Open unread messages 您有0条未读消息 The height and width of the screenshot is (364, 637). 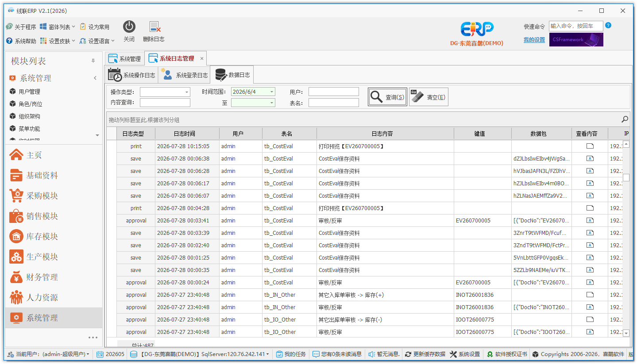[x=337, y=354]
